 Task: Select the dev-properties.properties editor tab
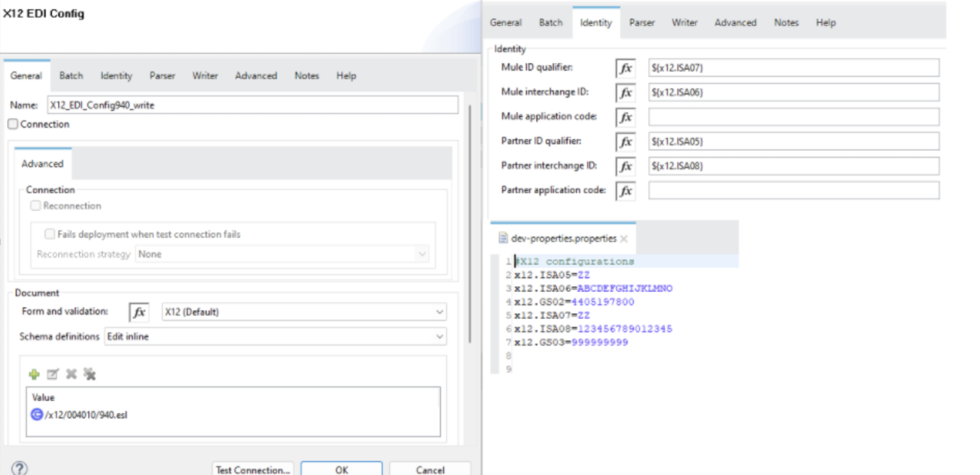[564, 238]
